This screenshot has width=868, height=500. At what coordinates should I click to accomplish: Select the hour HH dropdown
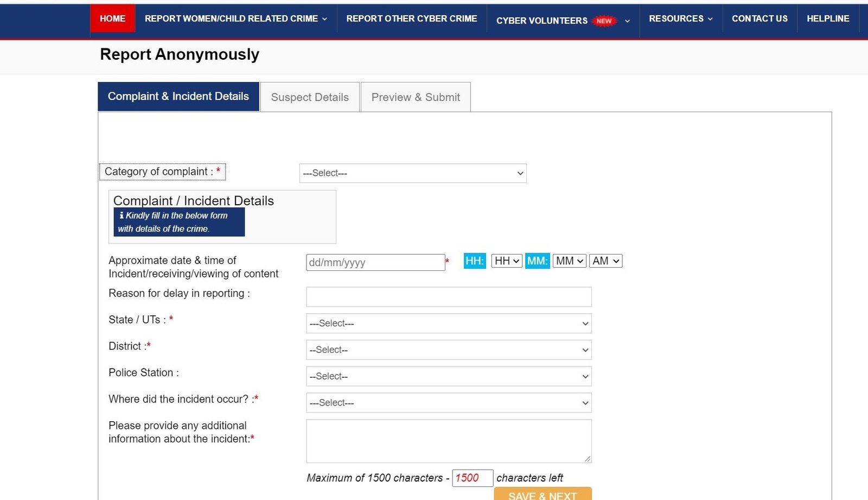(x=507, y=261)
